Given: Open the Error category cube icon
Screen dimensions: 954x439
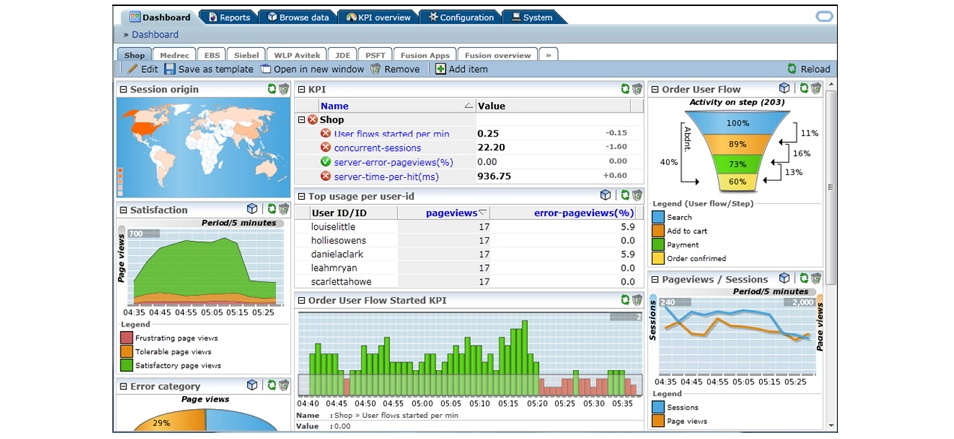Looking at the screenshot, I should pos(252,385).
